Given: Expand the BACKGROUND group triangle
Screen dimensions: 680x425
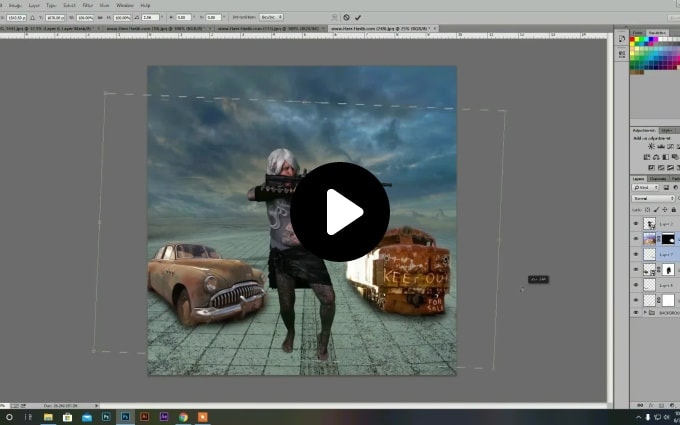Looking at the screenshot, I should pos(645,313).
